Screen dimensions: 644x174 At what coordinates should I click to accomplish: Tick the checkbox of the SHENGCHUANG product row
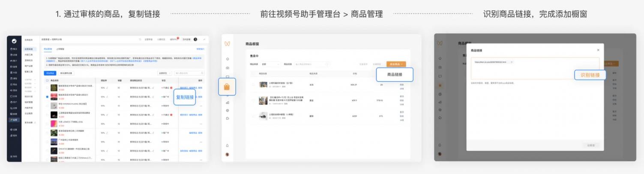coord(47,106)
